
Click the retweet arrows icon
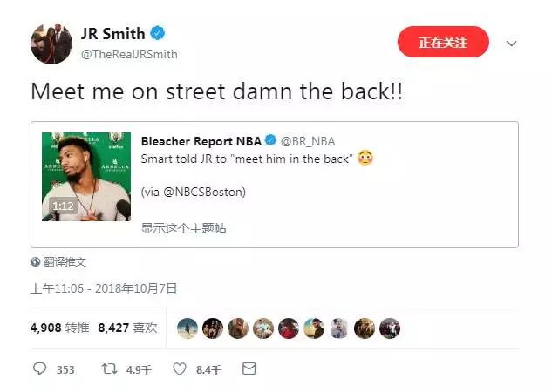coord(109,368)
